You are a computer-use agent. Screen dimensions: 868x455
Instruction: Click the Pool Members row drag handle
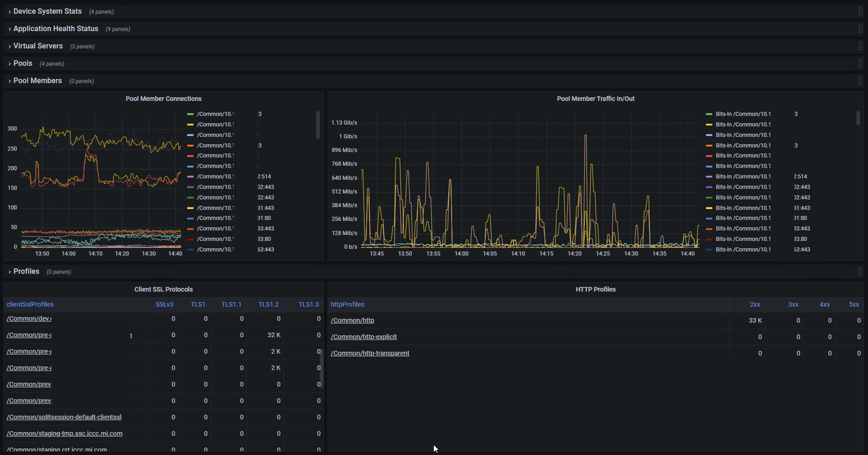point(860,81)
